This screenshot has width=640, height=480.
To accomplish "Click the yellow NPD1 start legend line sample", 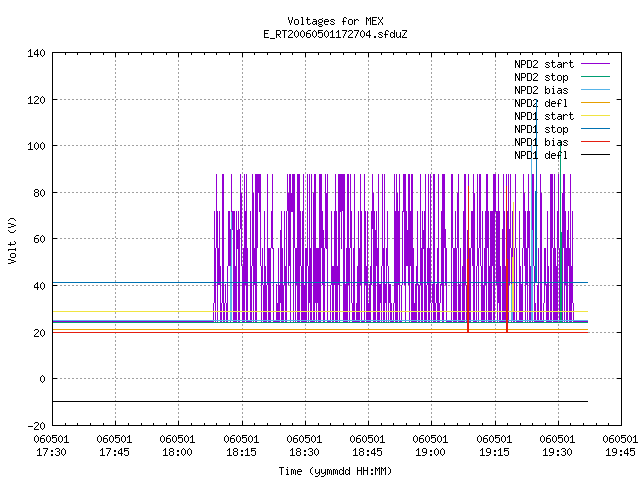I will pos(595,116).
